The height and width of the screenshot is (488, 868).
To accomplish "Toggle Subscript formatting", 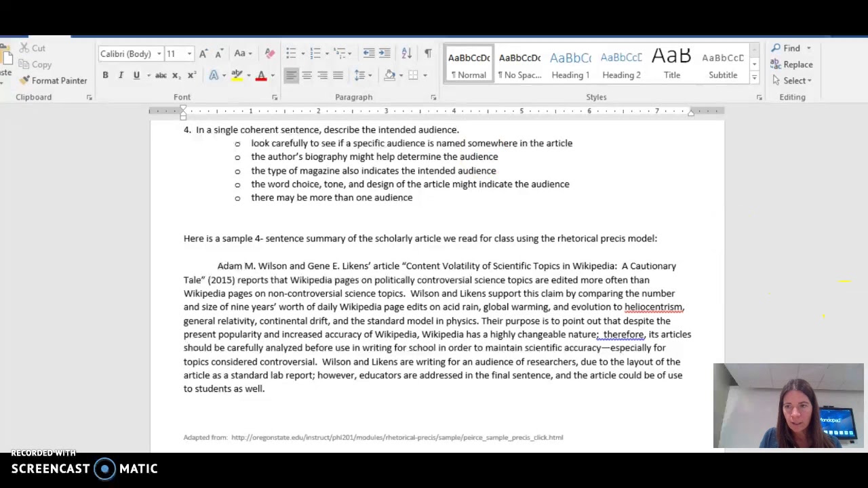I will click(176, 75).
